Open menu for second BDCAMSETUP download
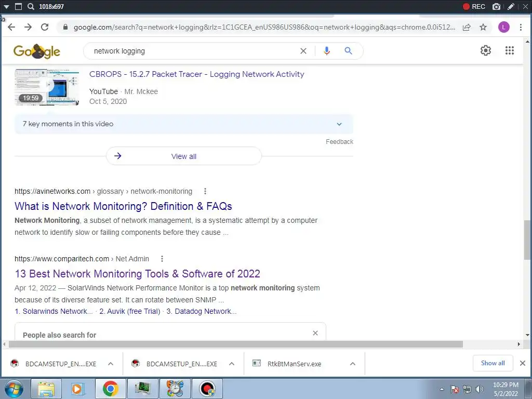Viewport: 532px width, 399px height. click(x=232, y=364)
